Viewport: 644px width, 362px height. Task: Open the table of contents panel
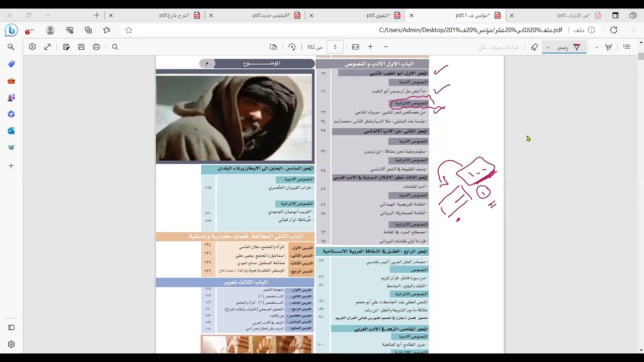[x=626, y=47]
